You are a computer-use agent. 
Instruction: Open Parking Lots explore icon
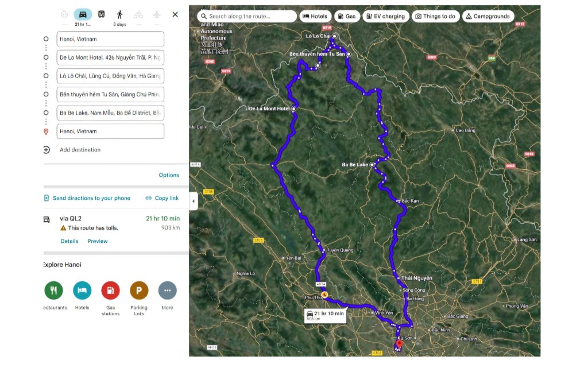(x=139, y=290)
